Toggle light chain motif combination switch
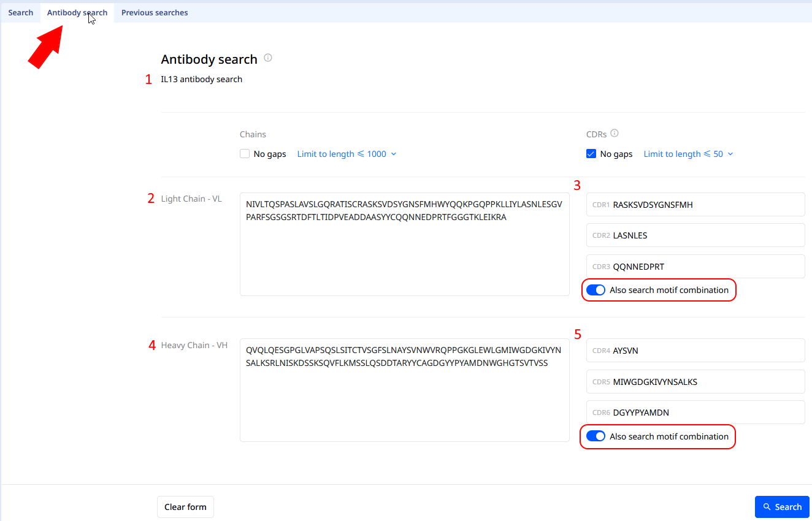Screen dimensions: 812x521 coord(596,290)
